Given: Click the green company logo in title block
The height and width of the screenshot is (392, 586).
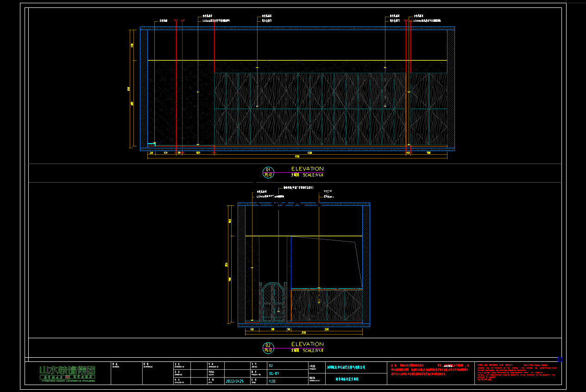Looking at the screenshot, I should tap(67, 373).
